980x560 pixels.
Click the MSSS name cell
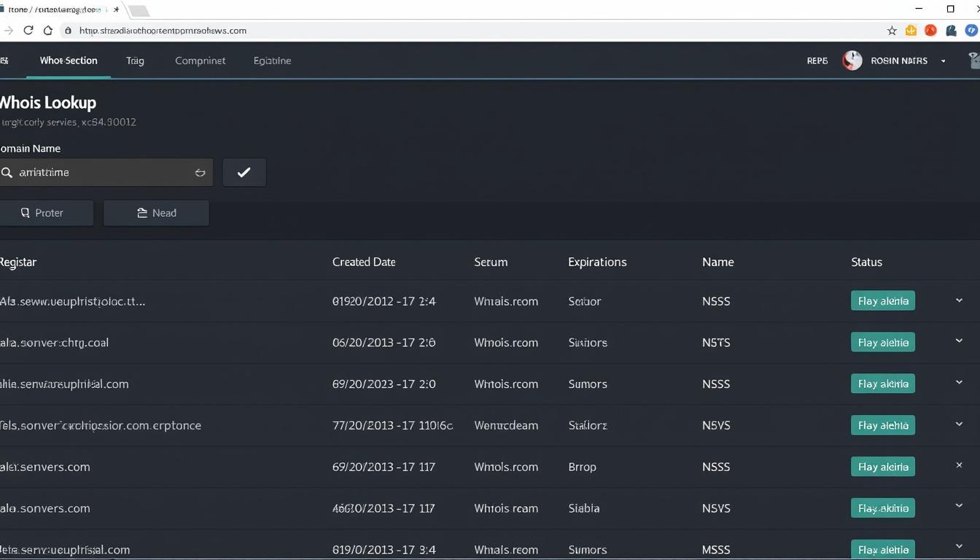pos(716,550)
